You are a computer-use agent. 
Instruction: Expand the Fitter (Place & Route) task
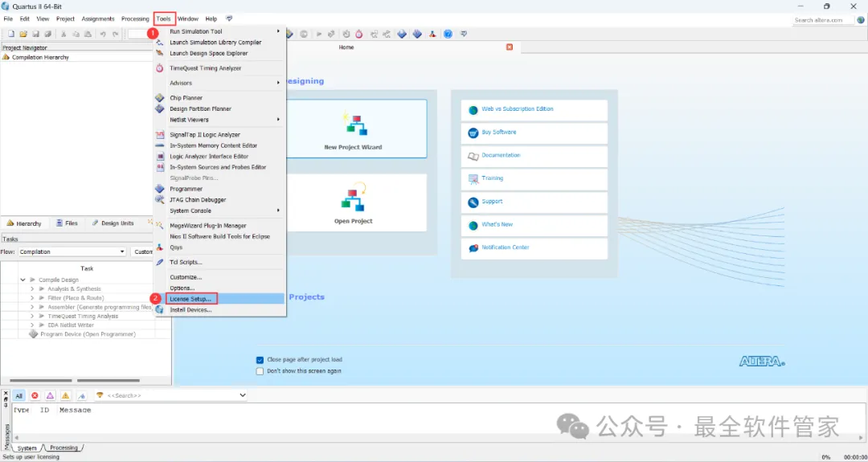33,297
